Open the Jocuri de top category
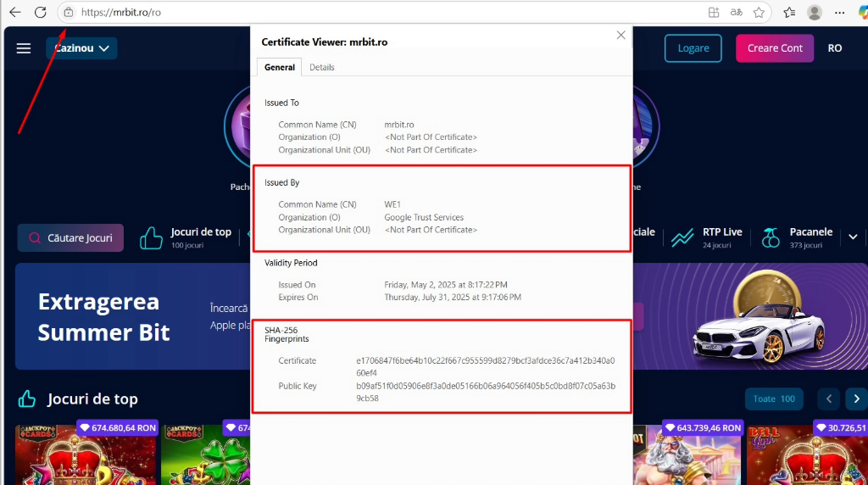Image resolution: width=868 pixels, height=485 pixels. [x=186, y=237]
